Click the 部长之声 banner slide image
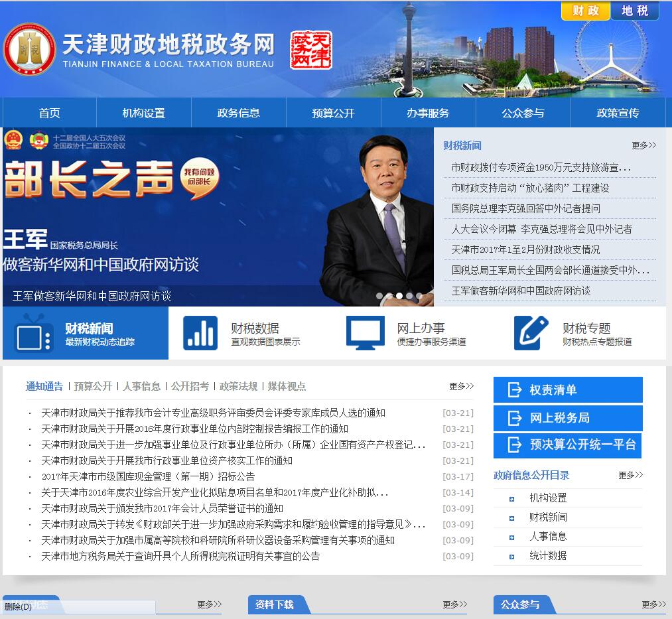This screenshot has height=619, width=672. (x=218, y=216)
